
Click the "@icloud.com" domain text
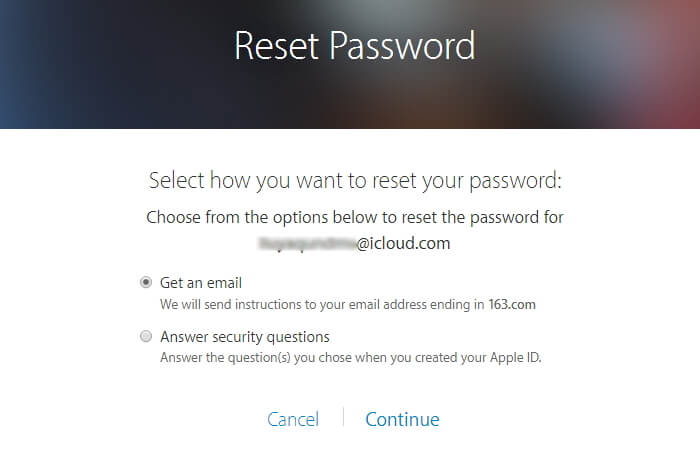pyautogui.click(x=404, y=243)
